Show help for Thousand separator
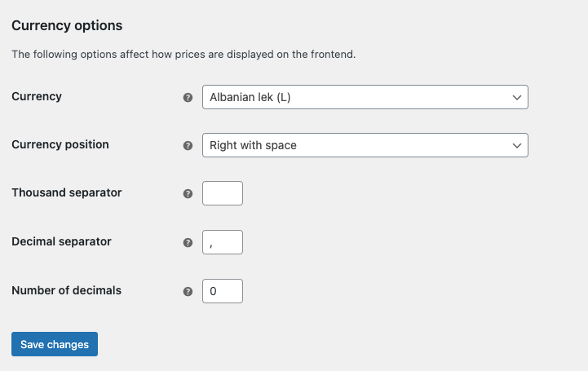The height and width of the screenshot is (371, 588). point(188,194)
